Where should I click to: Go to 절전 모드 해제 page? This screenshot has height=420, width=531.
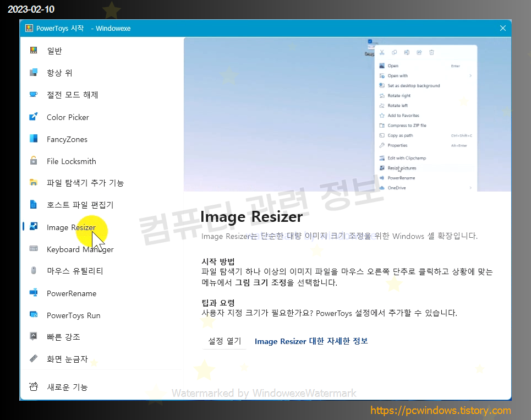[x=73, y=95]
